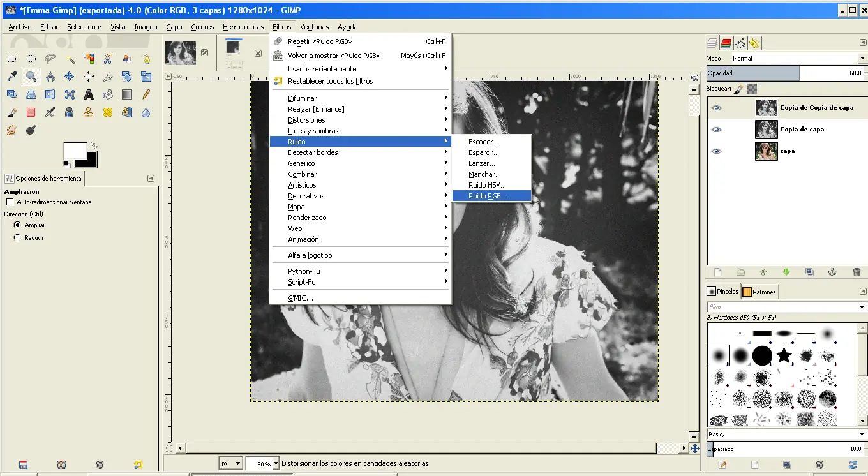The height and width of the screenshot is (476, 868).
Task: Select the Fuzzy Select (magic wand) tool
Action: [x=71, y=59]
